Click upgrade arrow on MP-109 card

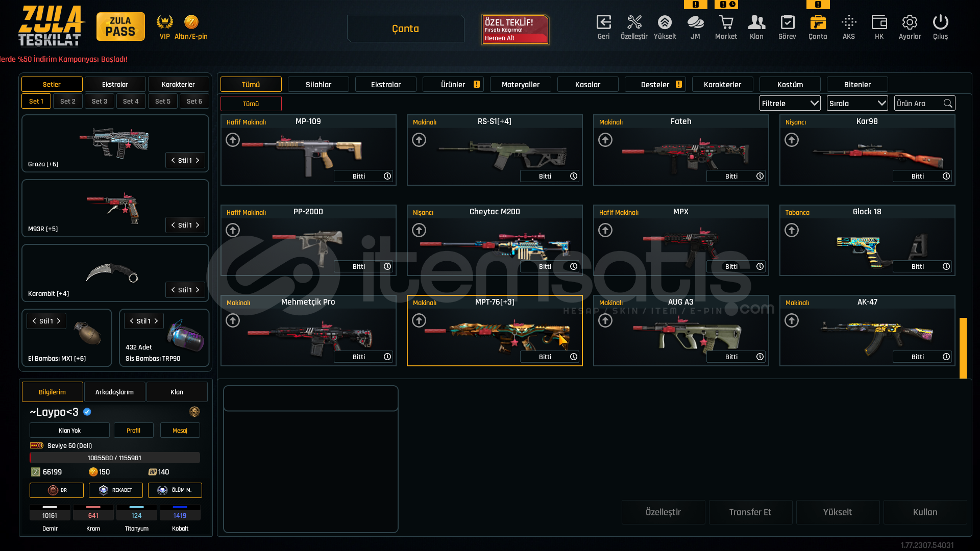click(233, 140)
